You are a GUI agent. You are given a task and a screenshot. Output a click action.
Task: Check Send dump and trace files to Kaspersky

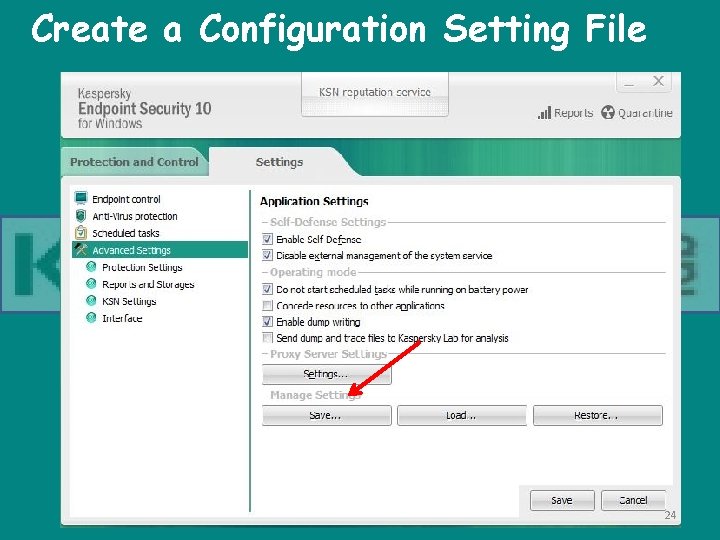point(267,338)
